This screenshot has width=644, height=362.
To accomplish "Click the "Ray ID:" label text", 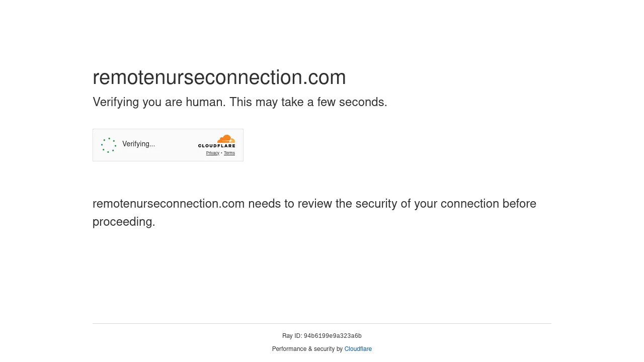I will click(292, 336).
